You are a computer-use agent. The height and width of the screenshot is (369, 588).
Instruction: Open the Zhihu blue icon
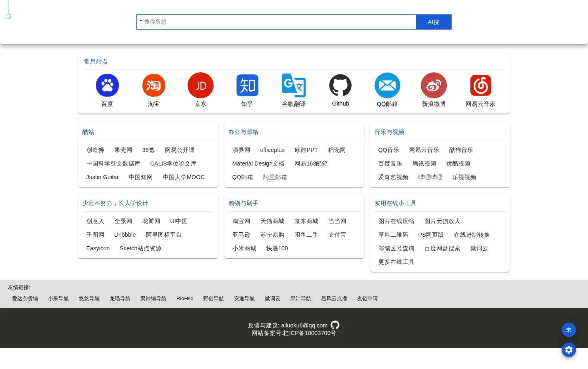[247, 85]
